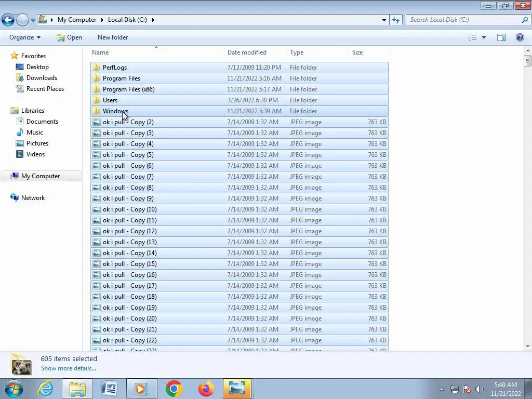Open the recent pages history dropdown arrow
Screen dimensions: 532x399
tap(33, 20)
